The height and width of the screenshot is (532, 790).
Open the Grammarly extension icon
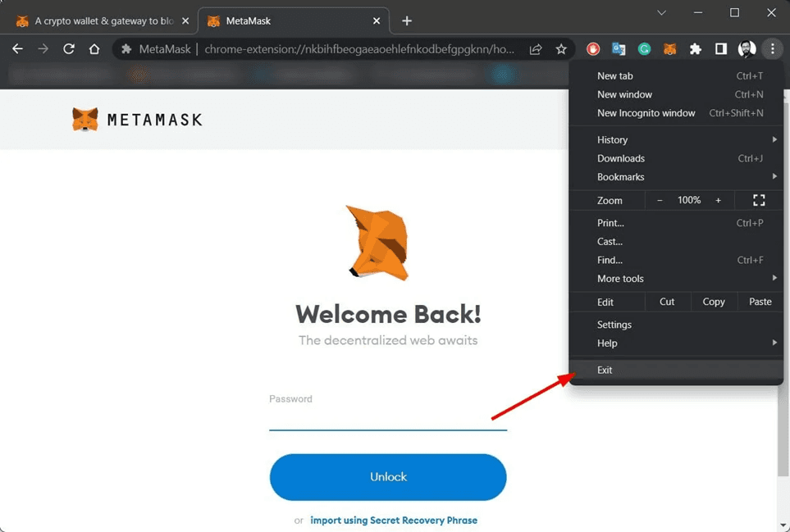(645, 49)
